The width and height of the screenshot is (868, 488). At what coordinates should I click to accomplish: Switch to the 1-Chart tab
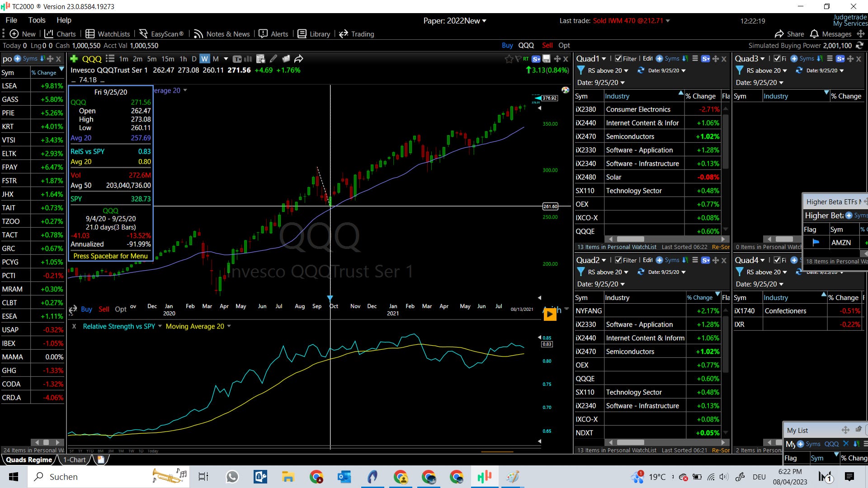[x=74, y=460]
